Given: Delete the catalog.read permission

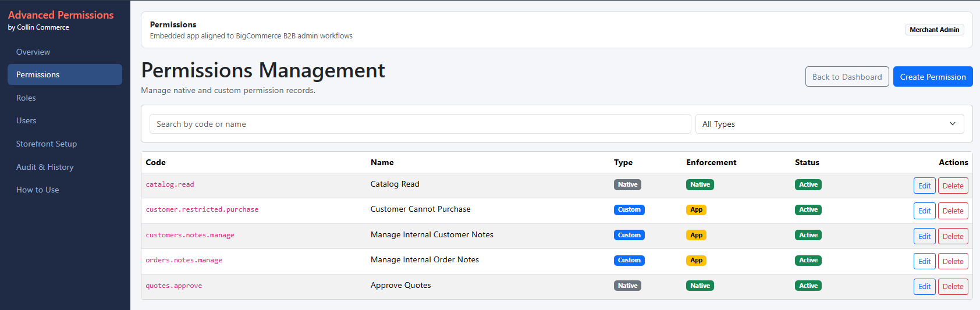Looking at the screenshot, I should [953, 186].
